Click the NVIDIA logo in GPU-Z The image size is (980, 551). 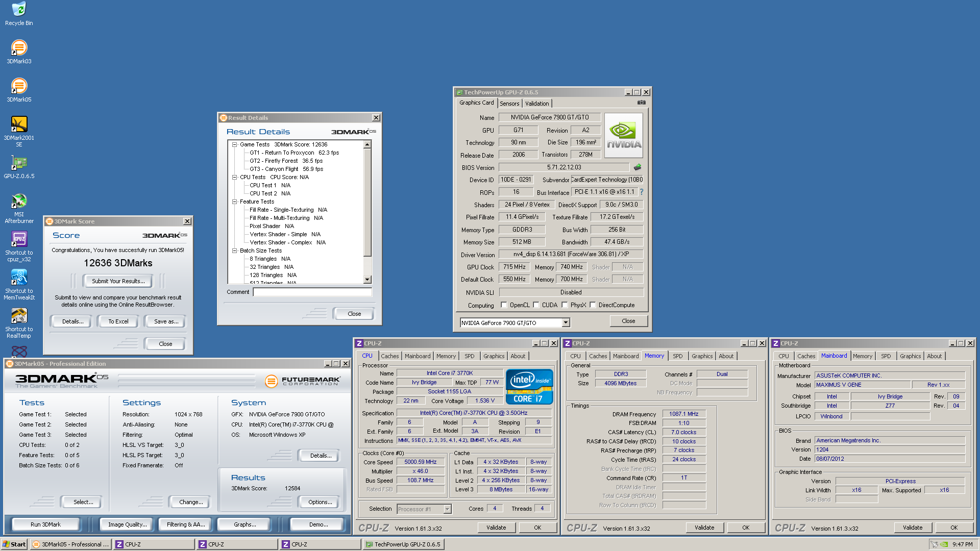(x=624, y=135)
